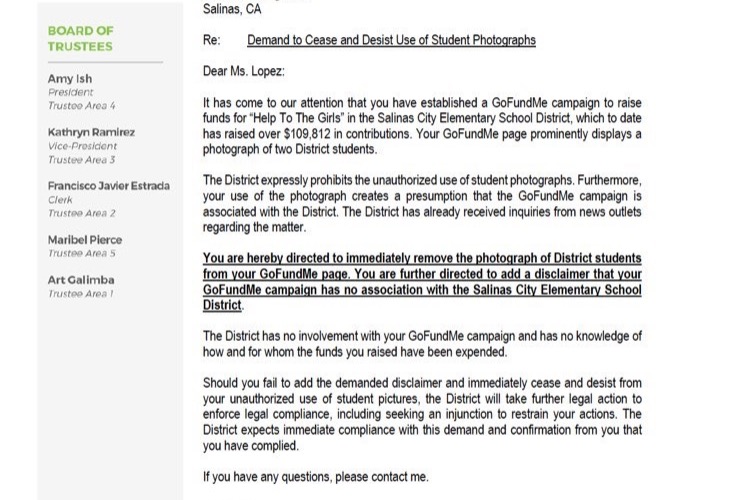Viewport: 750px width, 500px height.
Task: Select Francisco Javier Estrada's name
Action: point(109,186)
